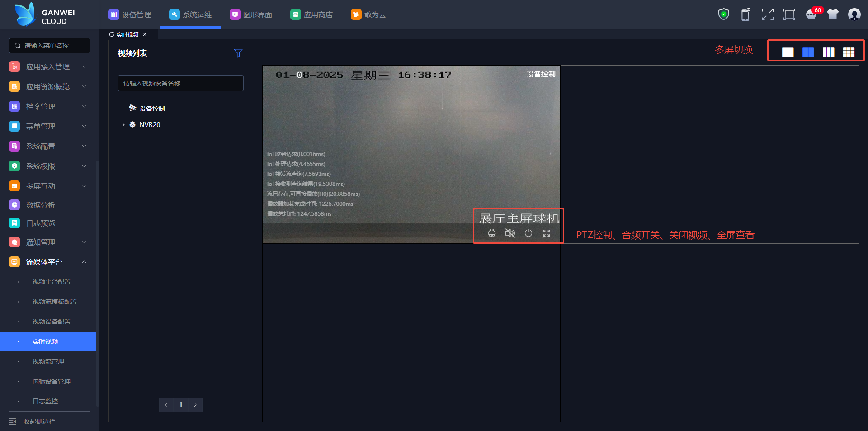
Task: Close the video with the power icon
Action: coord(528,233)
